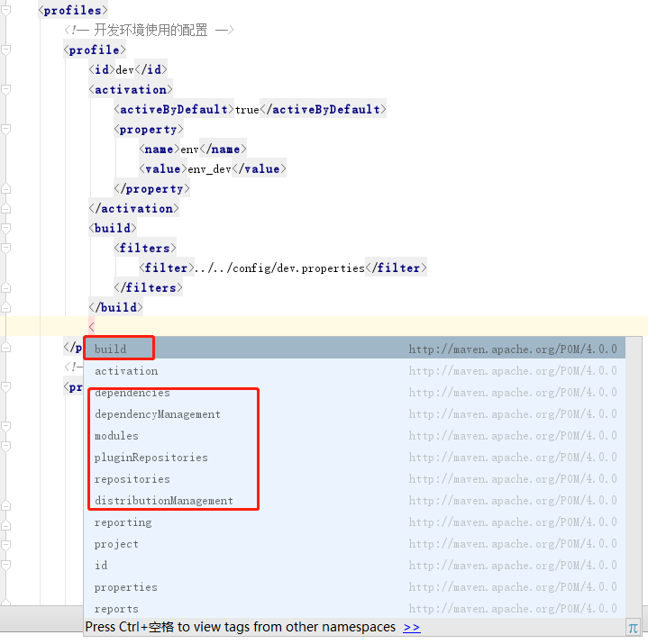Screen dimensions: 648x644
Task: Collapse the profiles opening tag fold marker
Action: 5,10
